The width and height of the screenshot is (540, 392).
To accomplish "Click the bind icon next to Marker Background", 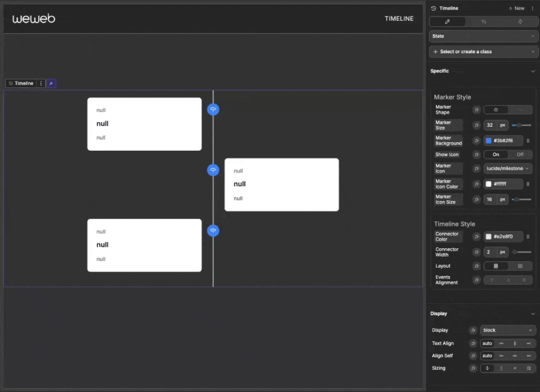I will tap(476, 140).
